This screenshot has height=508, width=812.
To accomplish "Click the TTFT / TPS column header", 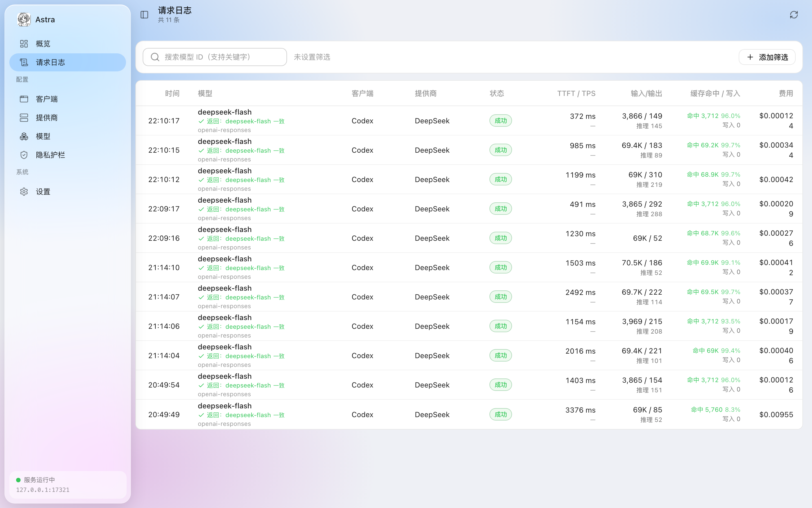I will click(x=577, y=93).
